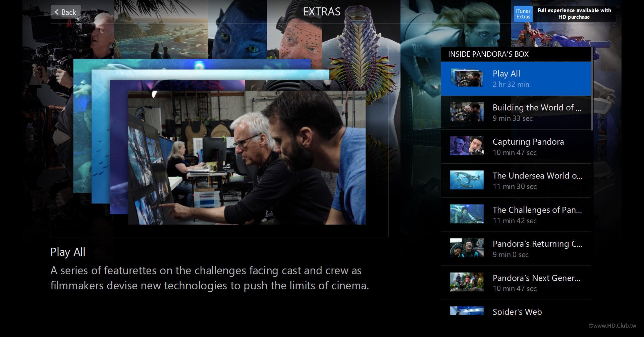Click the Play All title below the preview
The height and width of the screenshot is (337, 644).
coord(68,252)
